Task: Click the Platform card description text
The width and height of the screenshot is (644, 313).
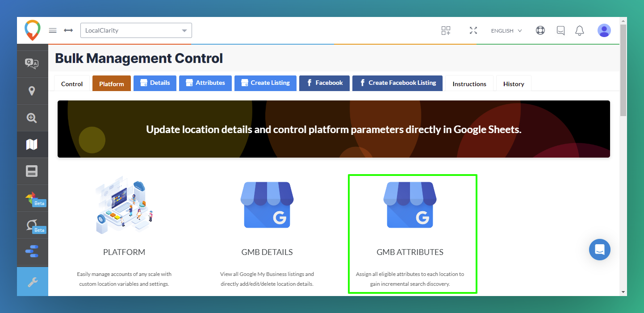Action: click(x=124, y=279)
